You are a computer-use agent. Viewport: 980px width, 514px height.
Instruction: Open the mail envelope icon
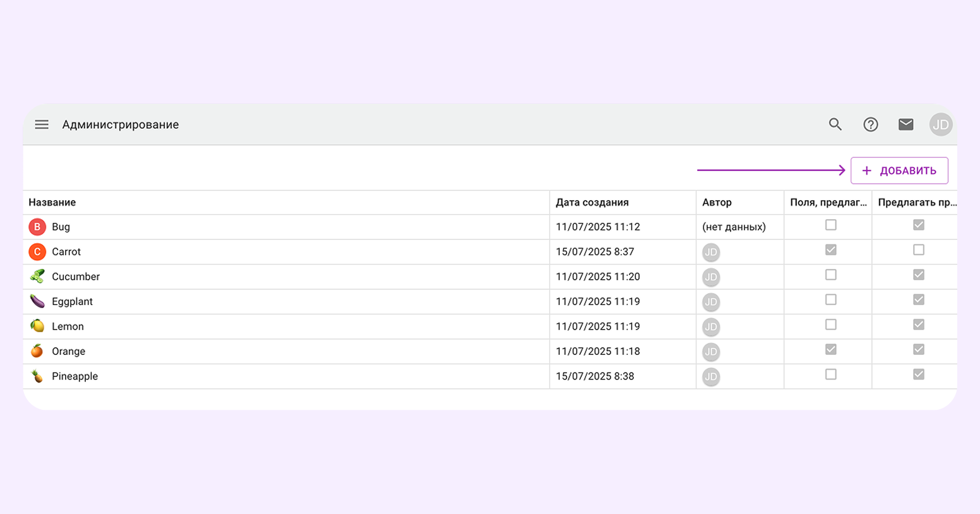905,124
